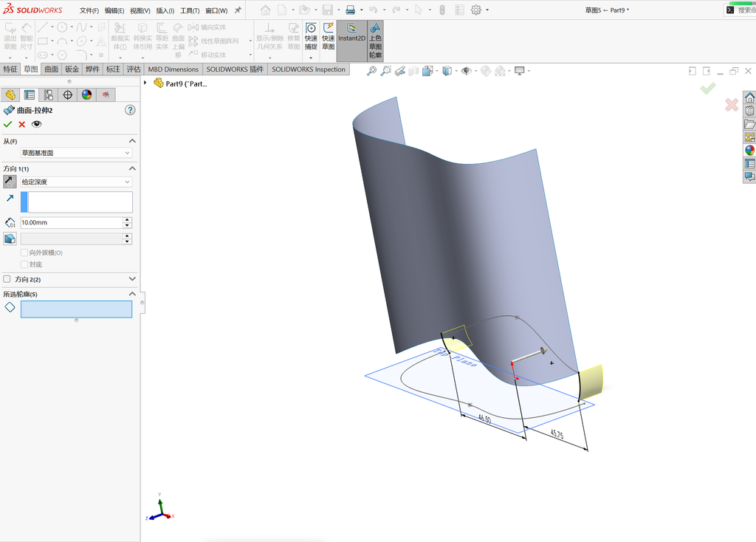
Task: Click the Options gear icon
Action: coord(476,10)
